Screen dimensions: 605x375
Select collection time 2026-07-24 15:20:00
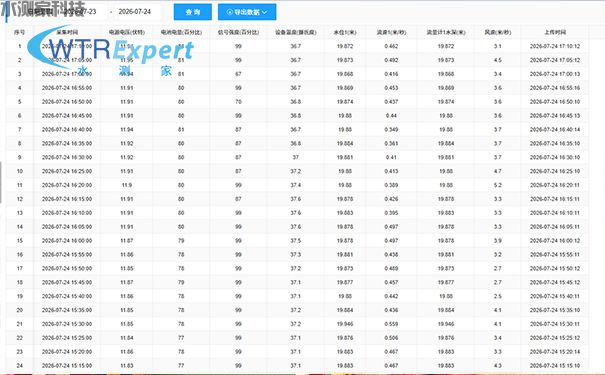pos(67,352)
